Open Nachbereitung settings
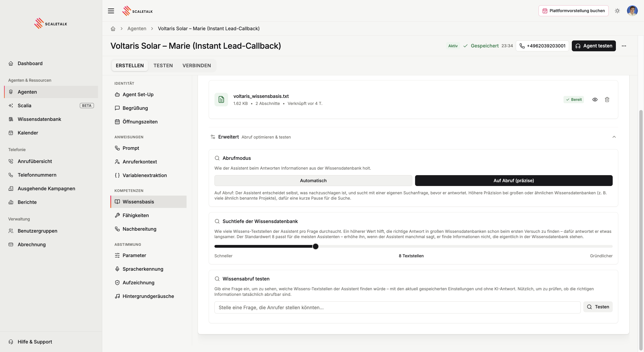644x352 pixels. click(x=148, y=229)
